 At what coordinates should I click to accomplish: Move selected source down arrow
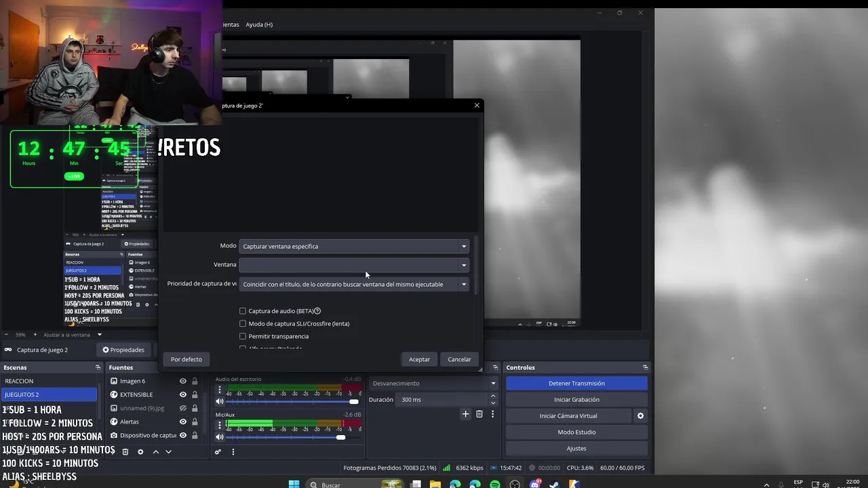168,451
